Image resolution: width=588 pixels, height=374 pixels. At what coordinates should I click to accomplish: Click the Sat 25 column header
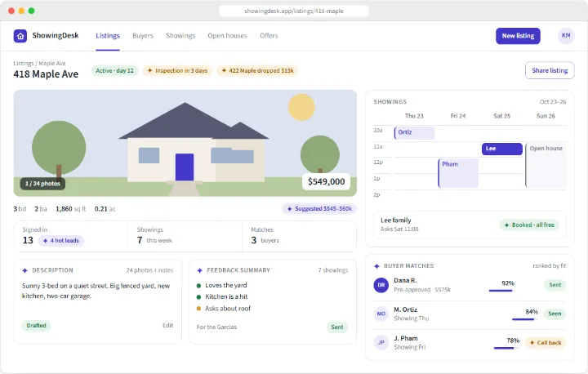tap(501, 116)
